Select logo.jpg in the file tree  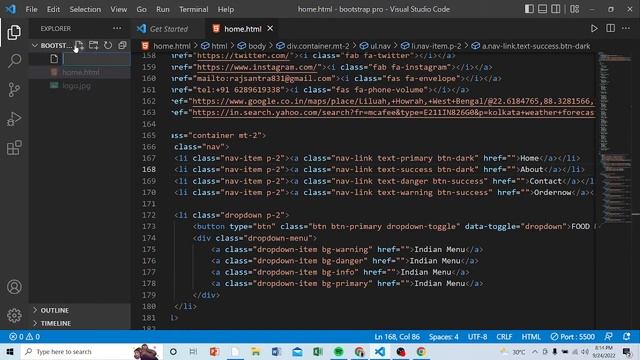coord(76,86)
